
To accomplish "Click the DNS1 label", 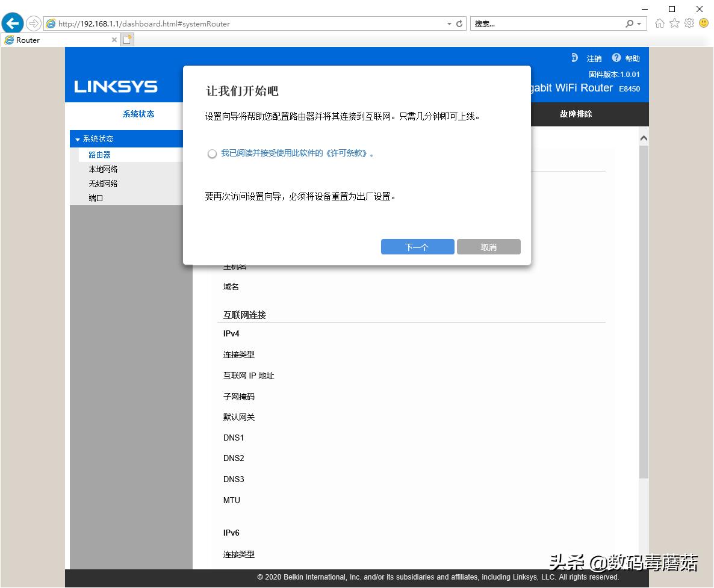I will click(234, 438).
